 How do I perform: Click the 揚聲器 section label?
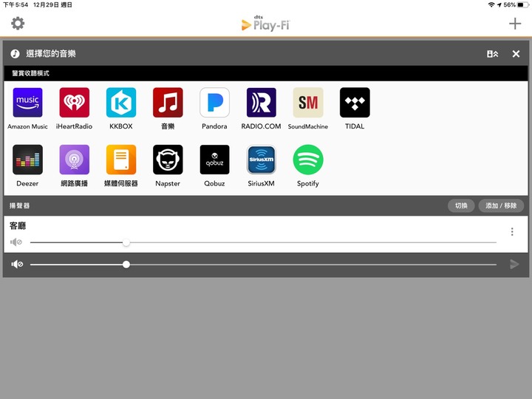[19, 205]
